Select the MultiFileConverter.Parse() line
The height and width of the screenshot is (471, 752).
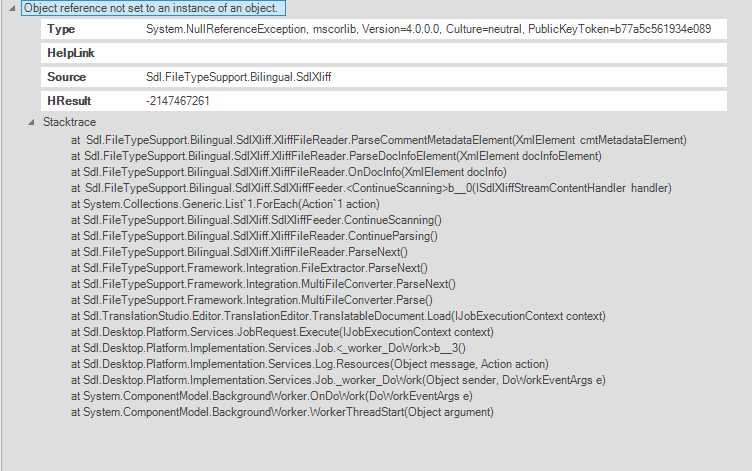click(252, 300)
